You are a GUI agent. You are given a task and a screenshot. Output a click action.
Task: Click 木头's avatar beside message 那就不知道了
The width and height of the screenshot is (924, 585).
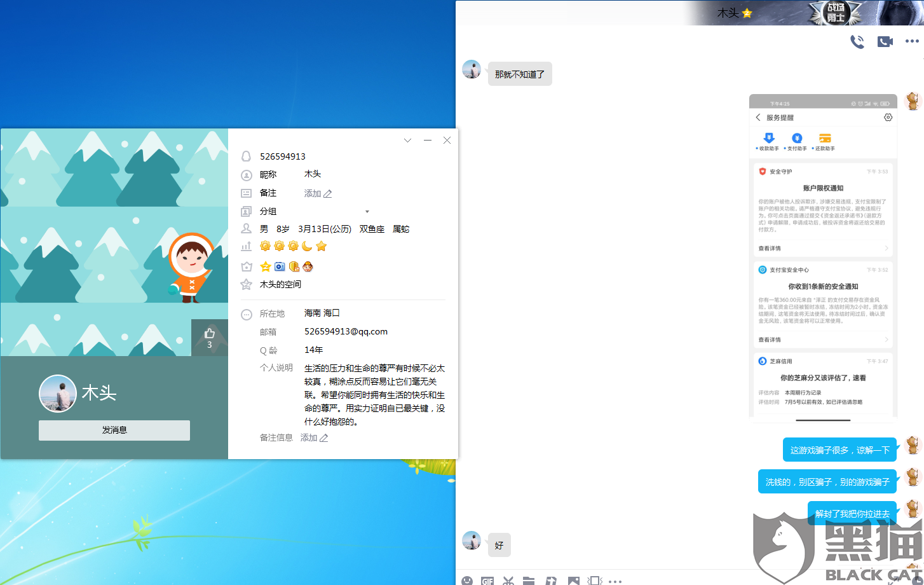coord(472,69)
